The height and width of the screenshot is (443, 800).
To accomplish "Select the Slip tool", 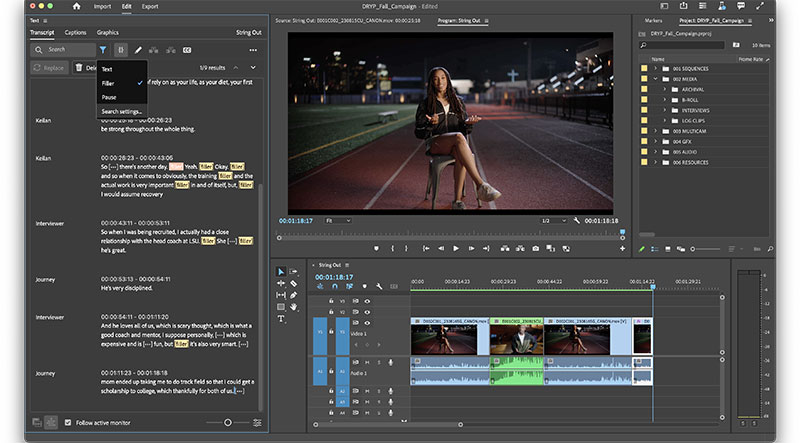I will (281, 295).
